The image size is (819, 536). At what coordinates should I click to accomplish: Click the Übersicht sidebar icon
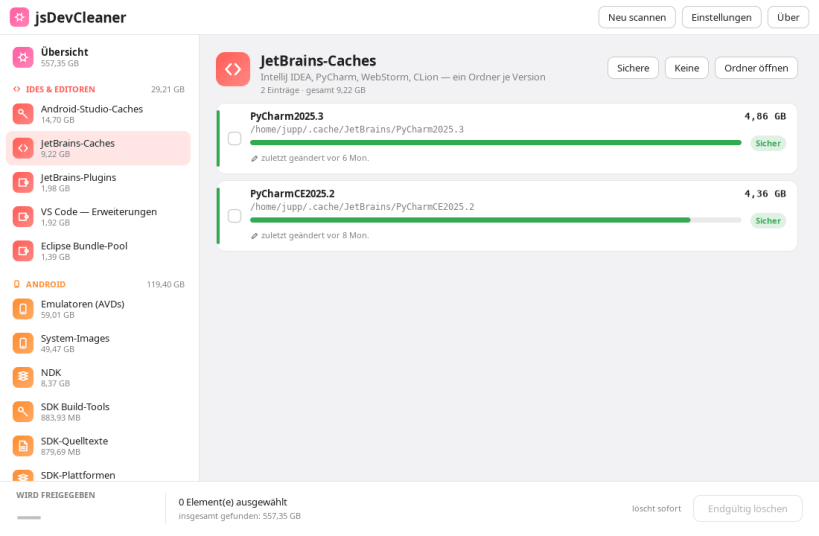[23, 57]
